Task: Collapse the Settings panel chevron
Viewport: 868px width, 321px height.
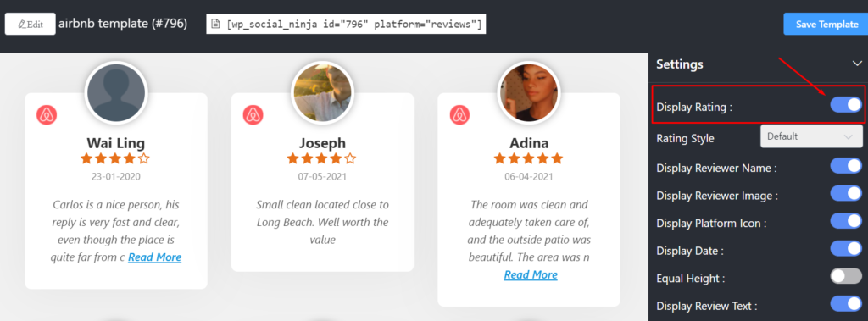Action: (x=857, y=64)
